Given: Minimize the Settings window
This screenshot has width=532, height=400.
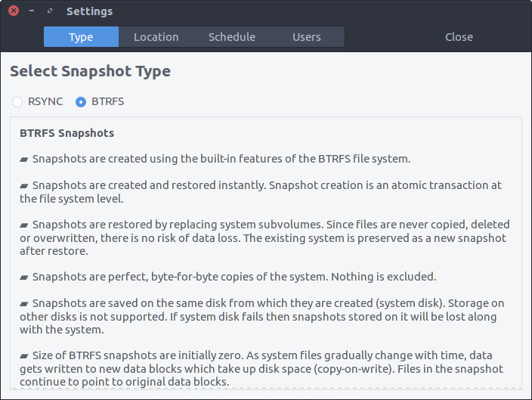Looking at the screenshot, I should (x=32, y=11).
